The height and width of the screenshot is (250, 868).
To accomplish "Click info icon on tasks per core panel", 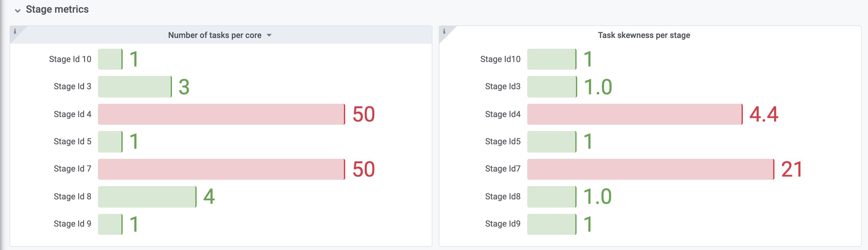I will click(x=15, y=31).
